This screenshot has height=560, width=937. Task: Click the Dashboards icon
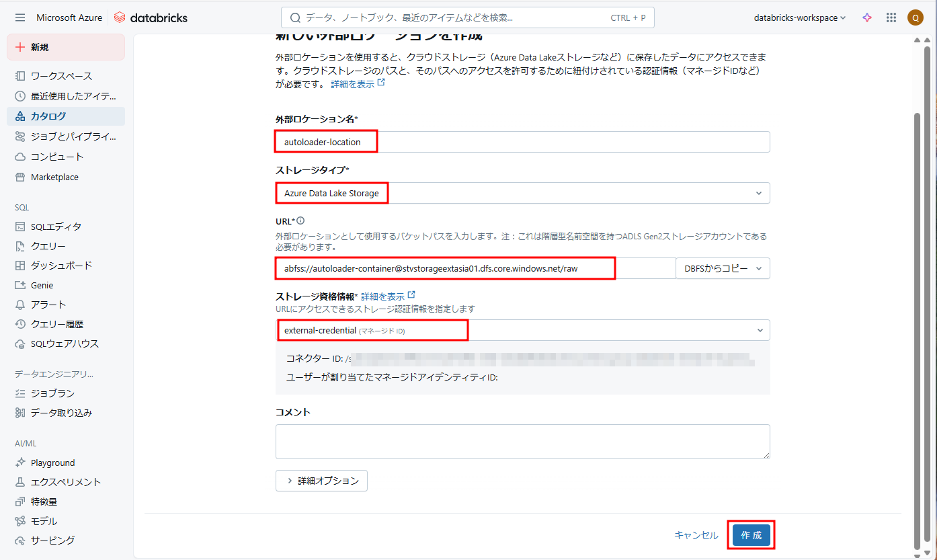[x=20, y=266]
